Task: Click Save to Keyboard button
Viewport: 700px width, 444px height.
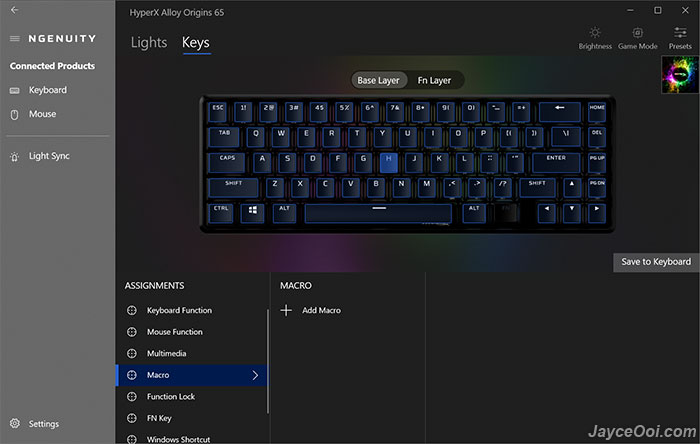Action: pos(656,262)
